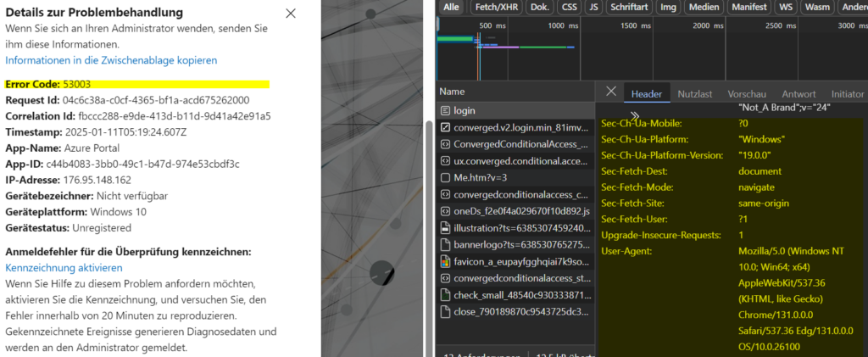Click the favicon request icon
Image resolution: width=868 pixels, height=357 pixels.
[x=445, y=260]
